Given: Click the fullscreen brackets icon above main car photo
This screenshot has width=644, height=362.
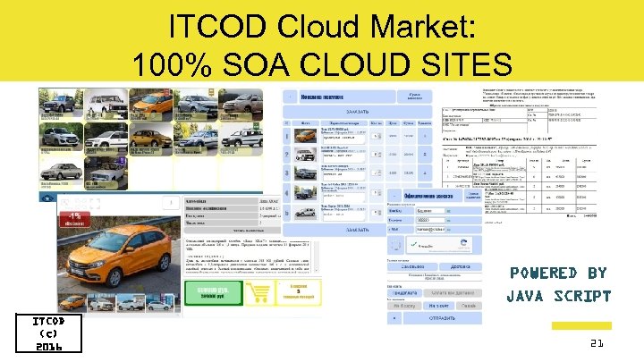Looking at the screenshot, I should tap(95, 203).
